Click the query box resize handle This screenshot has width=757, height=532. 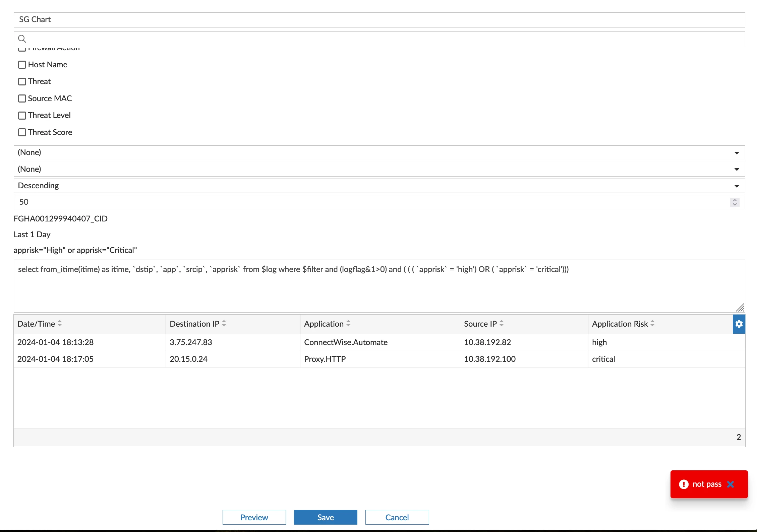pos(740,308)
